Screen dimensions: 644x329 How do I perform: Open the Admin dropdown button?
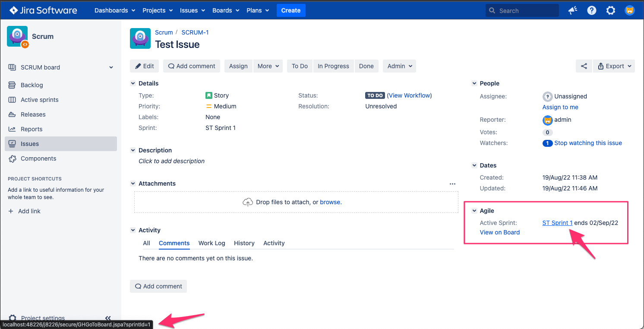pyautogui.click(x=399, y=66)
